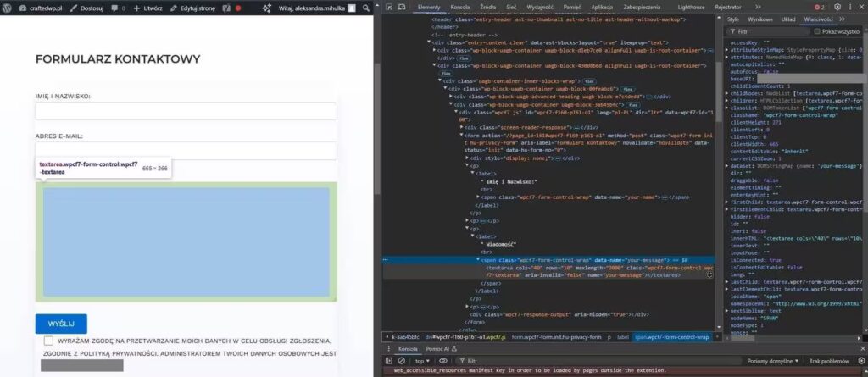Open DevTools settings gear
The width and height of the screenshot is (868, 377).
click(x=837, y=7)
